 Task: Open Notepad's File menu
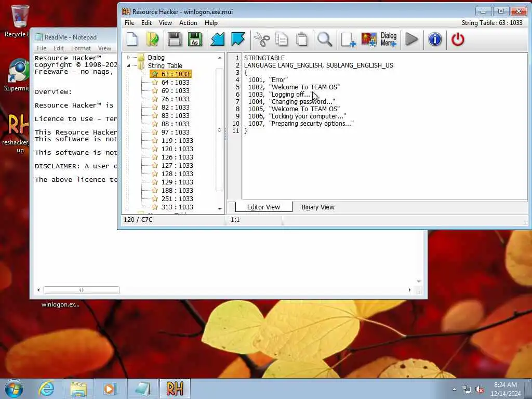42,48
